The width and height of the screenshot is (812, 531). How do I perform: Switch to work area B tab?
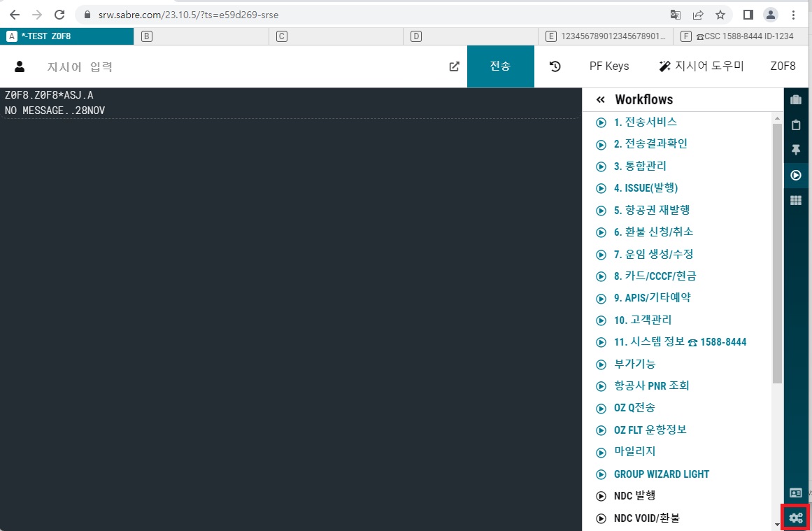tap(201, 36)
